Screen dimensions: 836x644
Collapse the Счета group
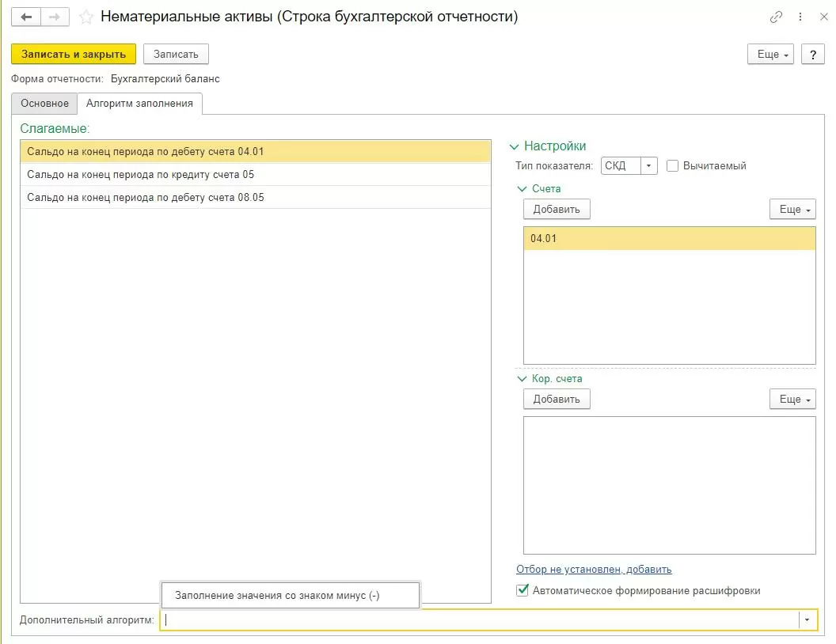point(522,189)
